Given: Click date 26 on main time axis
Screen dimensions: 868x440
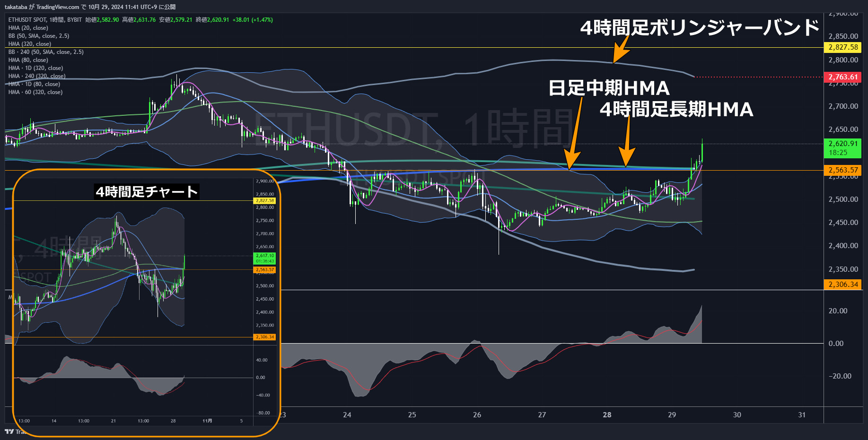Looking at the screenshot, I should [x=477, y=415].
